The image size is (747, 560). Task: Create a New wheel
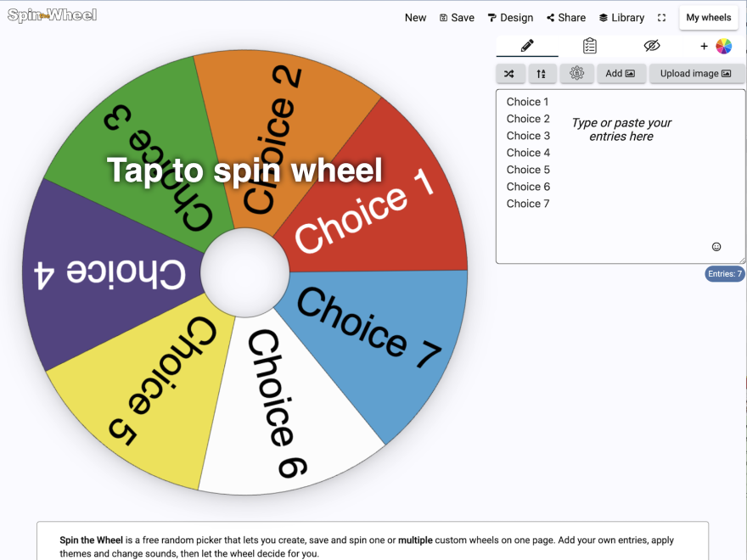coord(415,18)
